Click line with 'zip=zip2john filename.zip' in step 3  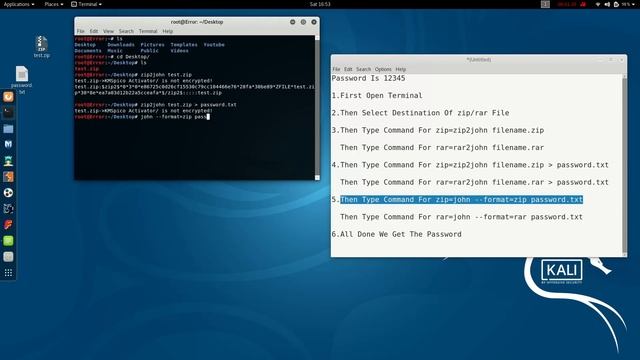pos(438,130)
